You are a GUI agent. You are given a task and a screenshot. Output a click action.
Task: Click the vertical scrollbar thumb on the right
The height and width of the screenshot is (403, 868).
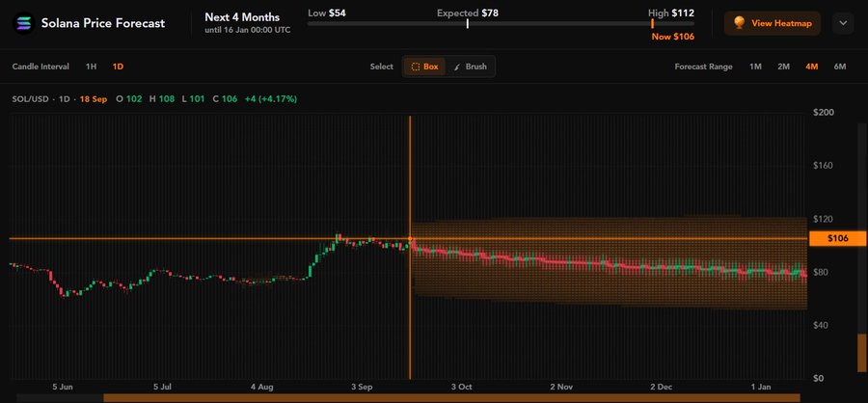click(x=862, y=353)
